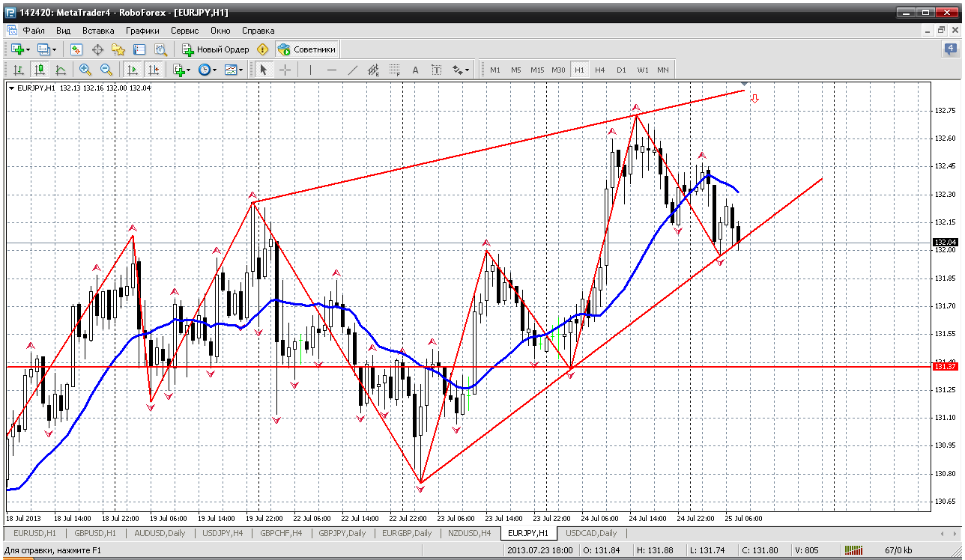Open Market Watch window icon
965x560 pixels.
(x=76, y=49)
